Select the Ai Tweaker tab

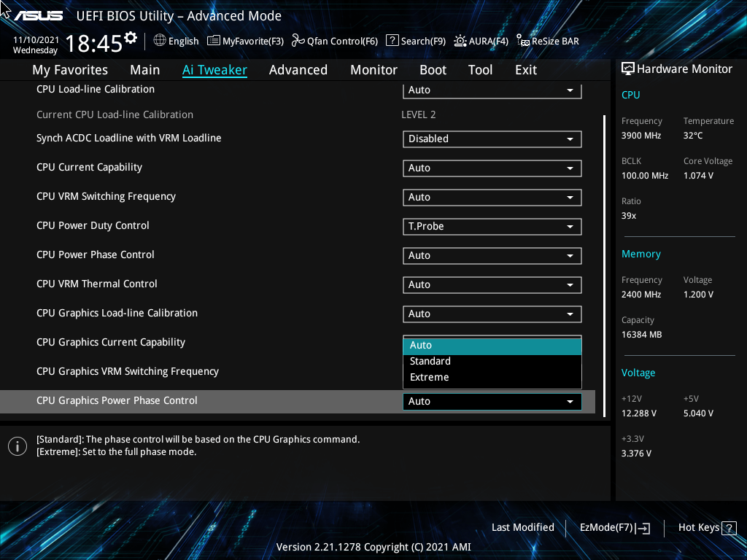(214, 70)
